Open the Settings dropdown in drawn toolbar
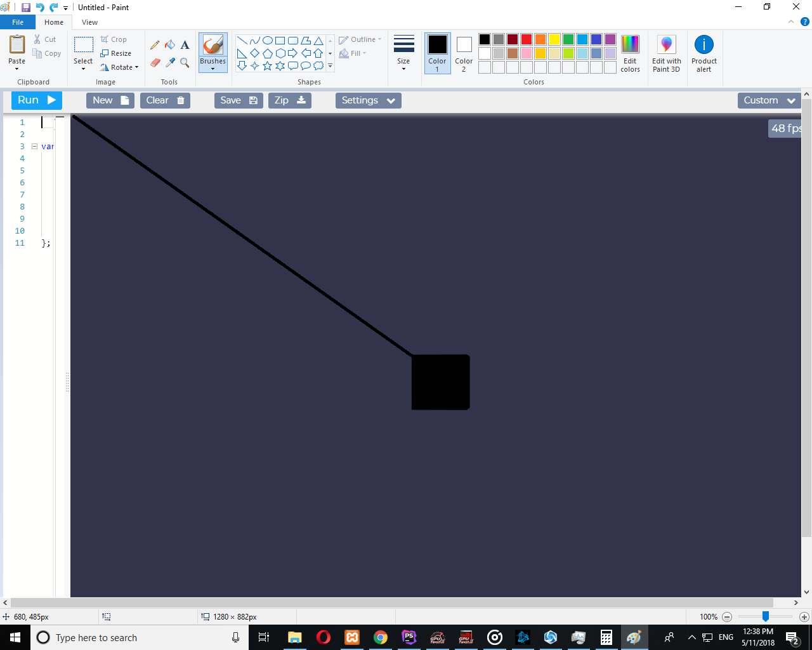Screen dimensions: 812x650 pyautogui.click(x=368, y=100)
